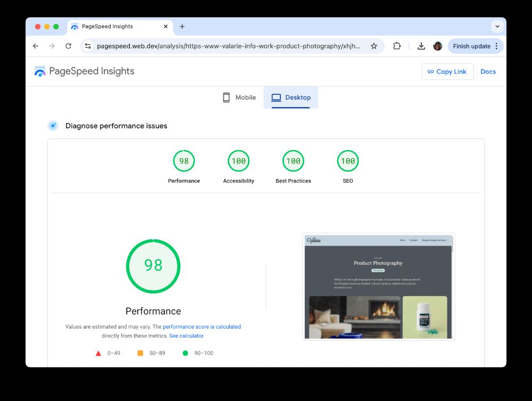Image resolution: width=532 pixels, height=401 pixels.
Task: Click the page reload icon
Action: pos(68,46)
